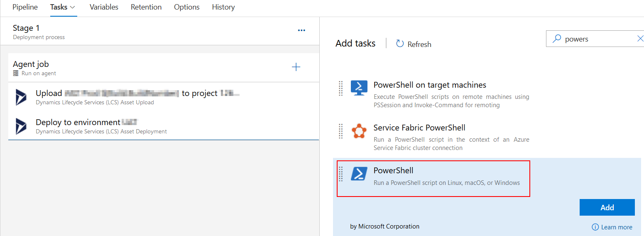Click the blue PowerShell task icon
Viewport: 644px width, 236px height.
pos(359,174)
